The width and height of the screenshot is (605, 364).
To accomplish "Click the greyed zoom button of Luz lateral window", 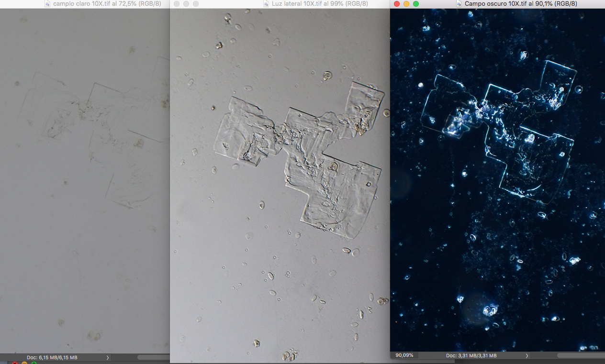I will pos(196,4).
